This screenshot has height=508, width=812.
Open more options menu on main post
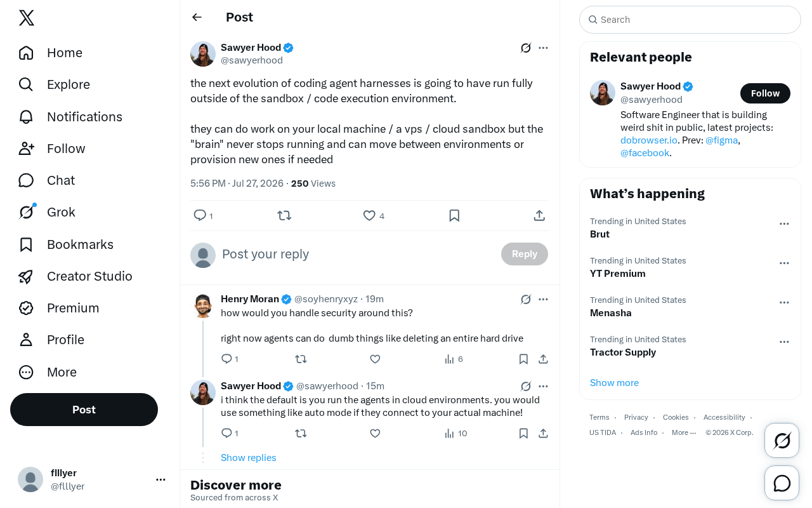coord(543,48)
